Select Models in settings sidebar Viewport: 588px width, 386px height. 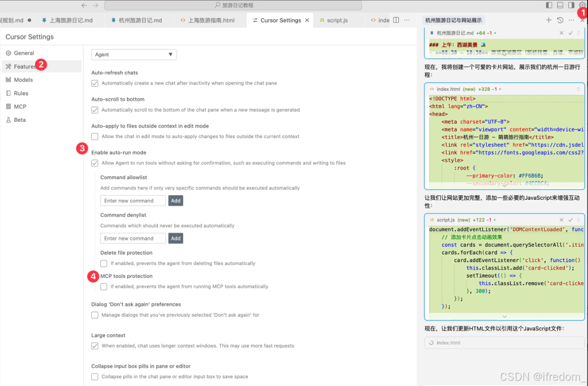click(x=41, y=80)
